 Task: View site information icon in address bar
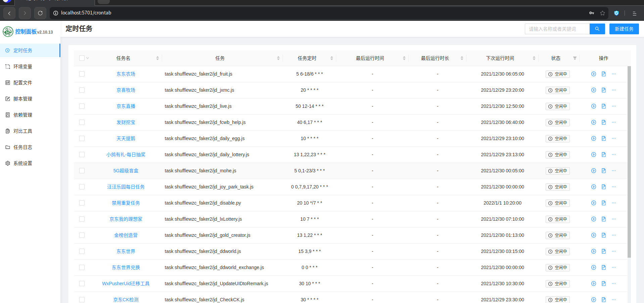point(56,13)
